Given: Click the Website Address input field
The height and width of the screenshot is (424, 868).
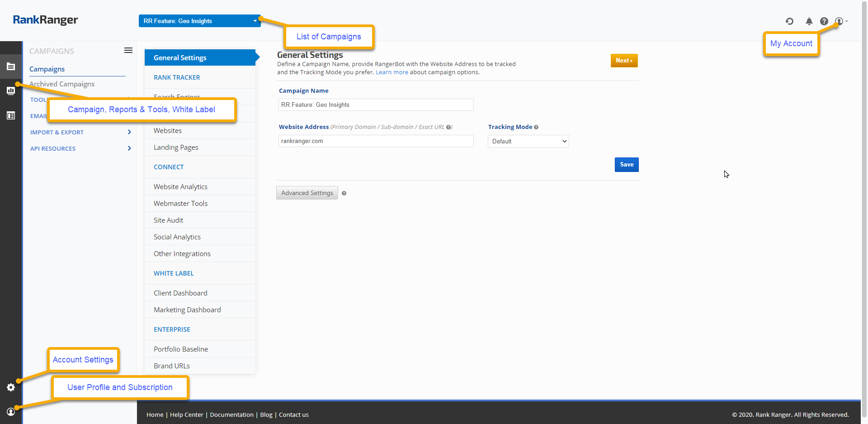Looking at the screenshot, I should tap(376, 141).
